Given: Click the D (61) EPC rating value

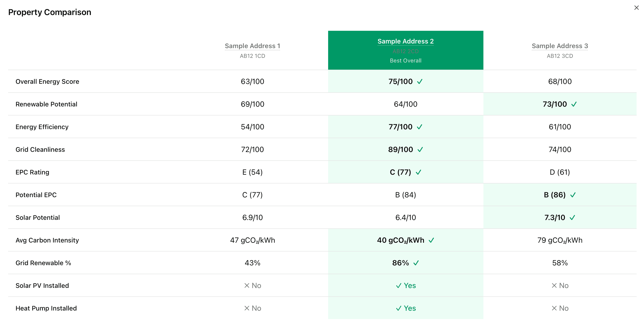Looking at the screenshot, I should (x=560, y=172).
